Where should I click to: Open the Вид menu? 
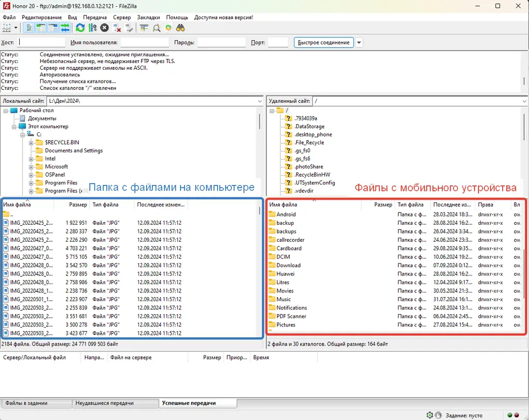tap(72, 17)
